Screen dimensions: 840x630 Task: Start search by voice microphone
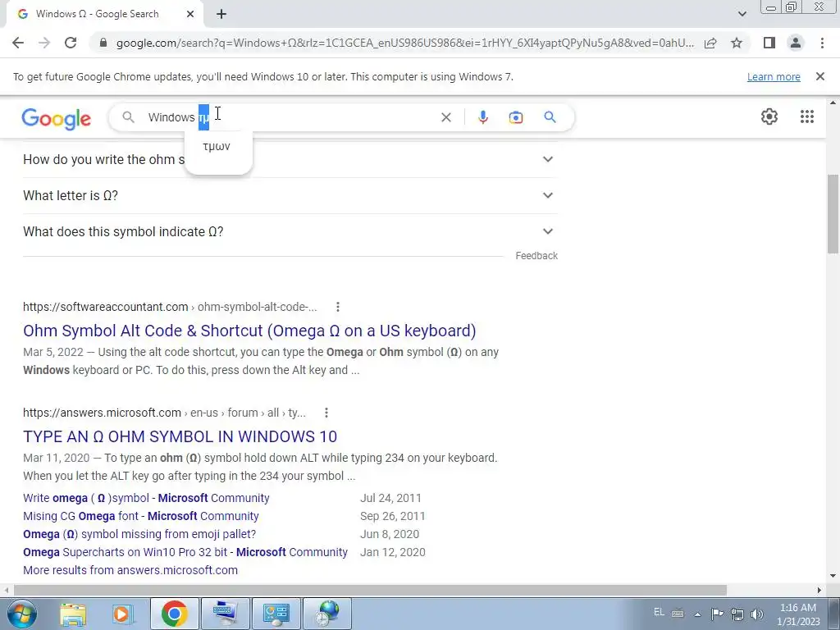click(x=482, y=117)
